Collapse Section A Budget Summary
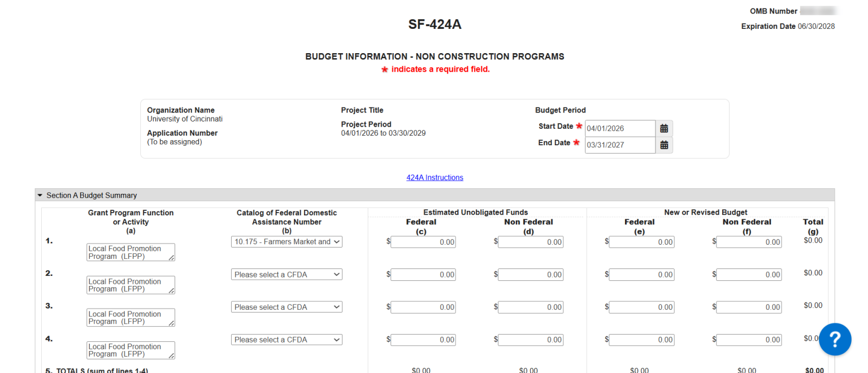 click(40, 196)
